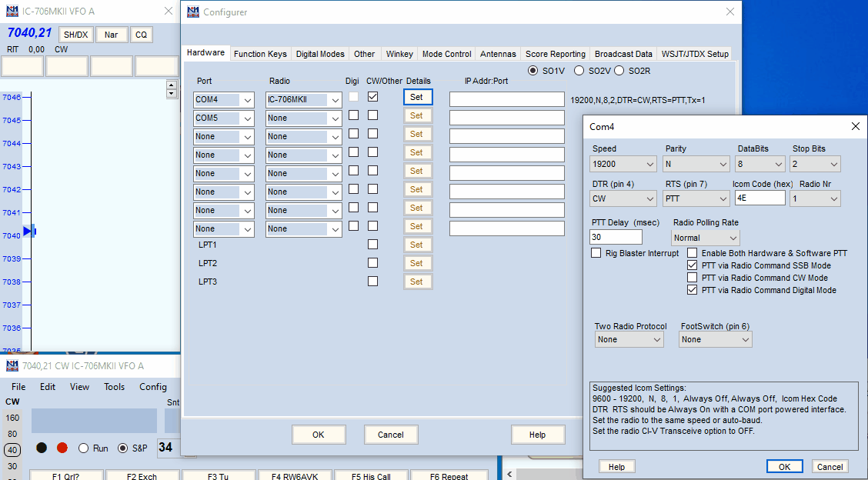Click the N1MM logo in bandmap title bar
868x480 pixels.
coord(12,12)
